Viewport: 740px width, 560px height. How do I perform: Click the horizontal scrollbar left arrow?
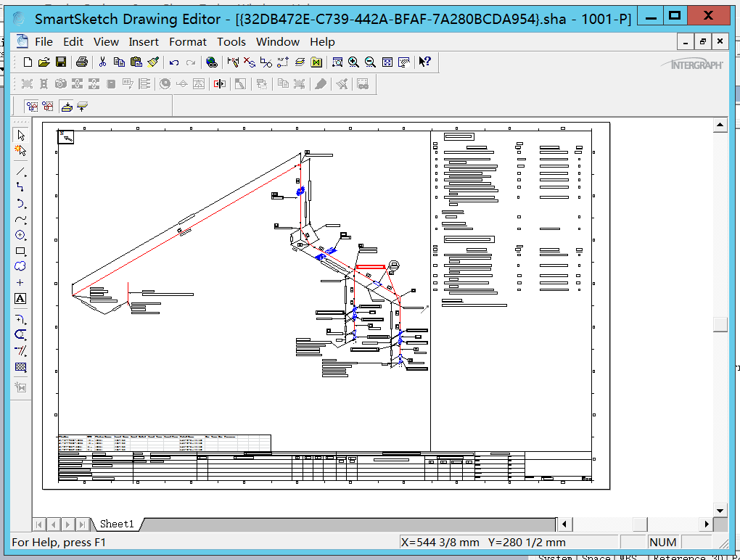564,524
